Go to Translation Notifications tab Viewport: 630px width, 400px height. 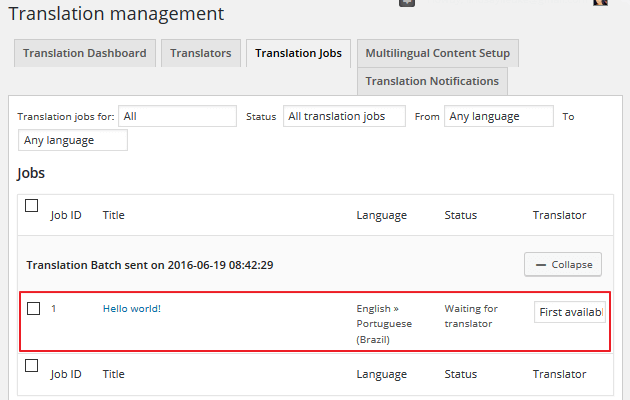[432, 81]
